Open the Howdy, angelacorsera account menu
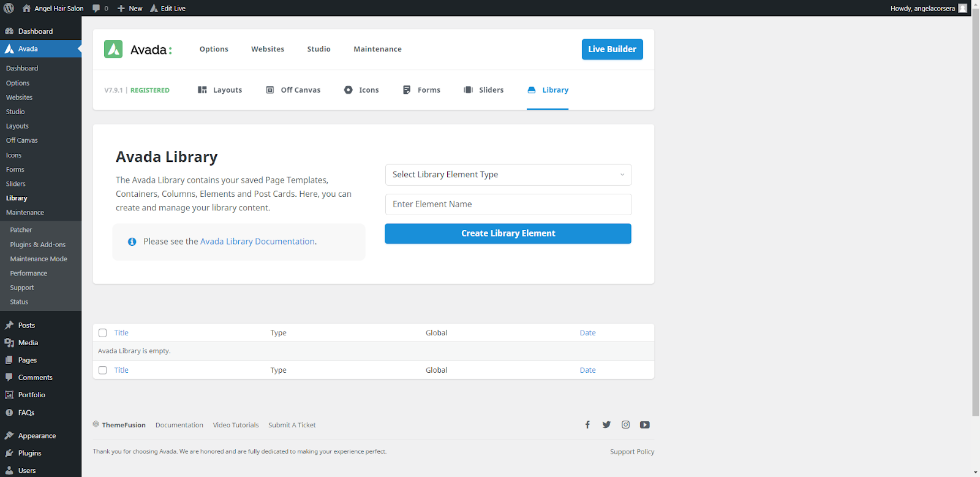The width and height of the screenshot is (980, 477). click(x=929, y=9)
